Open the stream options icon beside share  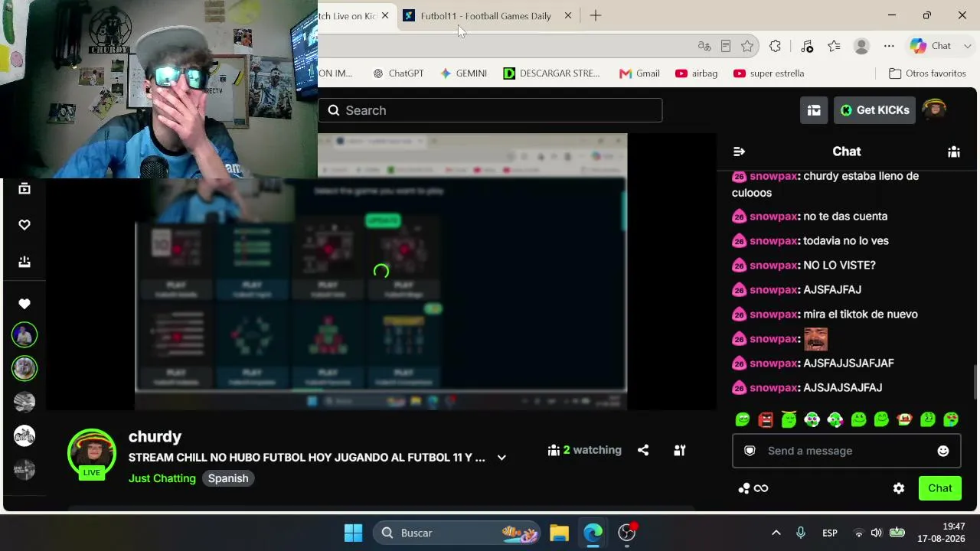click(679, 450)
